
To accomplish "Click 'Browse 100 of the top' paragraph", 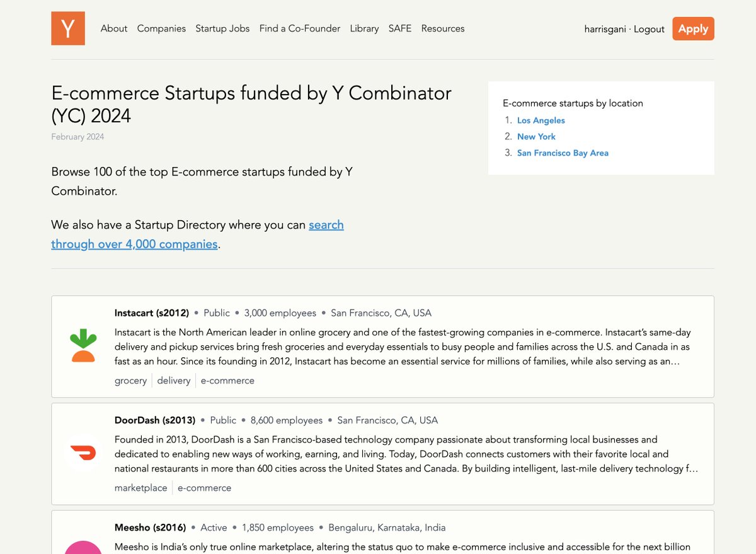I will pos(202,181).
